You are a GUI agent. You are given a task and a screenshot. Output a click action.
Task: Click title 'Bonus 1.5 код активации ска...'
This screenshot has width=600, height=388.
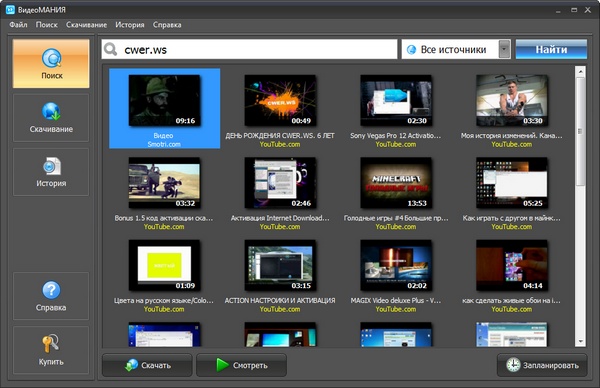(164, 218)
